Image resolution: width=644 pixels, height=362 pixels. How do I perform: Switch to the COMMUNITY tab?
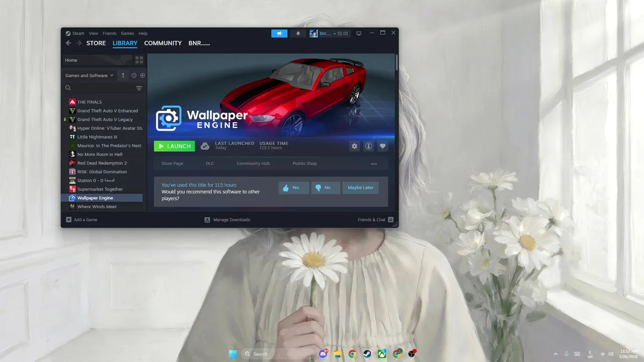[163, 43]
